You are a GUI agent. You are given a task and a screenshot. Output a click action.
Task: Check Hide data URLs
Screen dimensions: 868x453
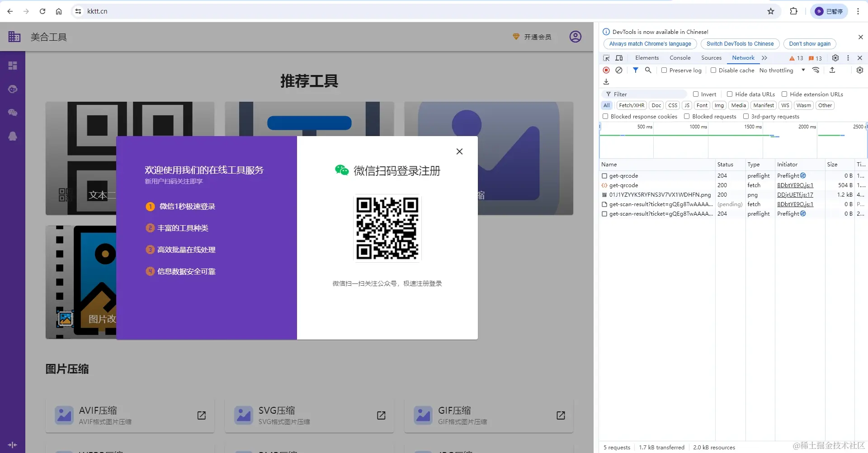click(x=729, y=94)
